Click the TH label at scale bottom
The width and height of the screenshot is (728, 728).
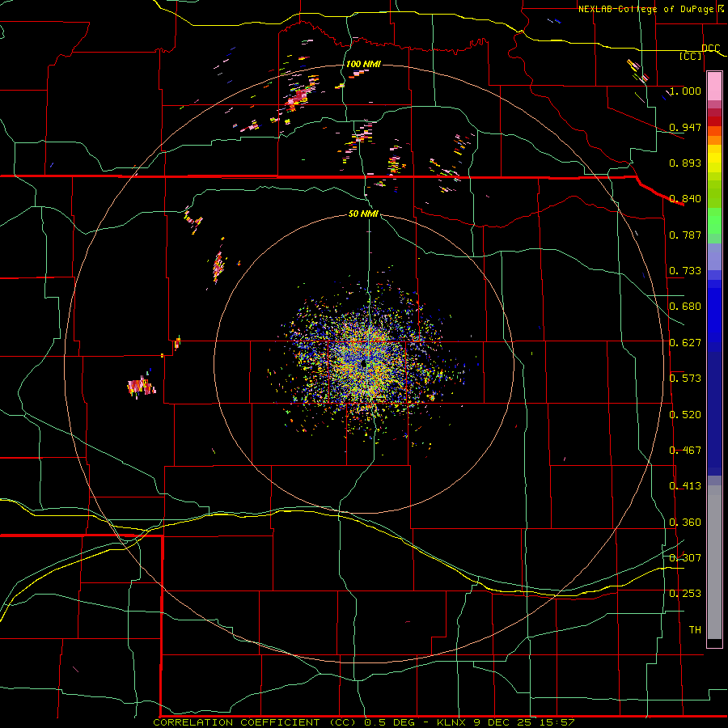(695, 630)
